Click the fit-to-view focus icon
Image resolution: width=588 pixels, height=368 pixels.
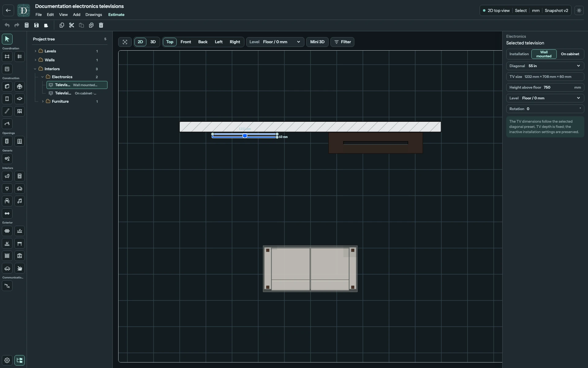[x=125, y=42]
